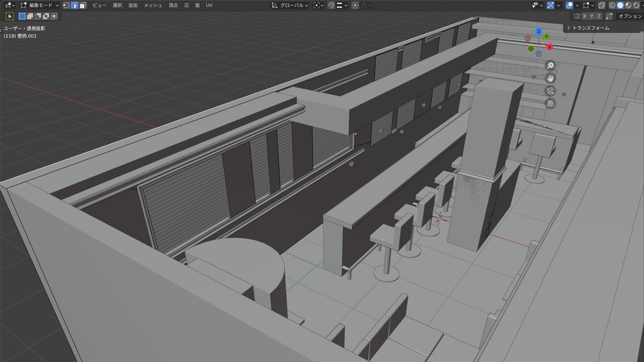Open the 選択 menu
The width and height of the screenshot is (644, 362).
(x=117, y=5)
